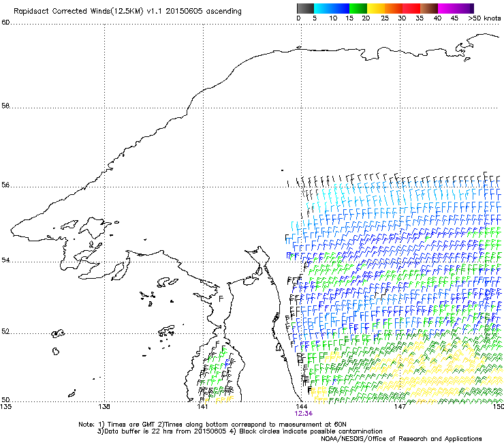Screen dimensions: 504x443
Task: Click latitude label 54
Action: pyautogui.click(x=5, y=260)
